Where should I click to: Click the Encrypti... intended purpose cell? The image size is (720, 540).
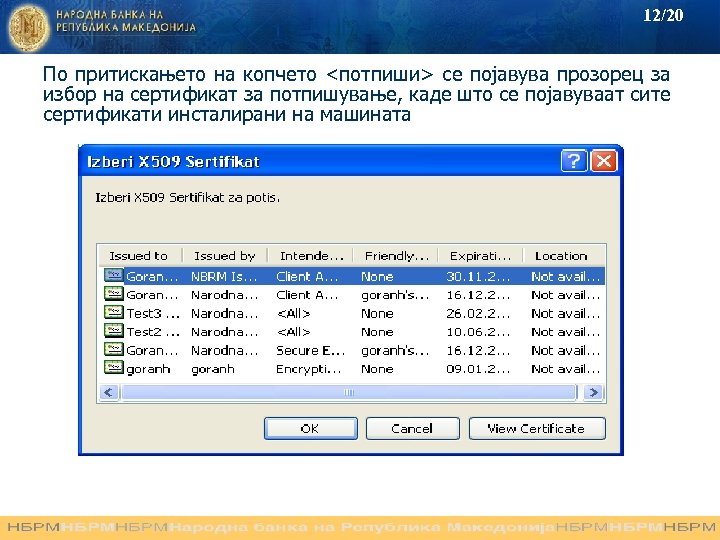pyautogui.click(x=308, y=369)
